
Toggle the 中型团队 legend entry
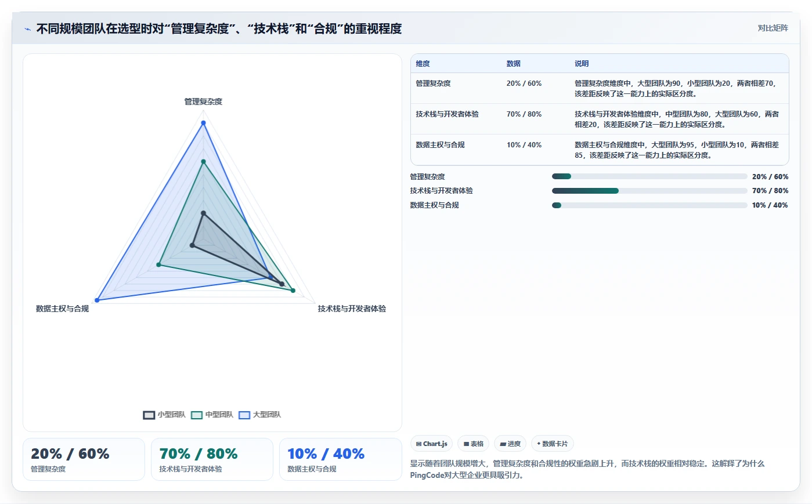click(212, 415)
